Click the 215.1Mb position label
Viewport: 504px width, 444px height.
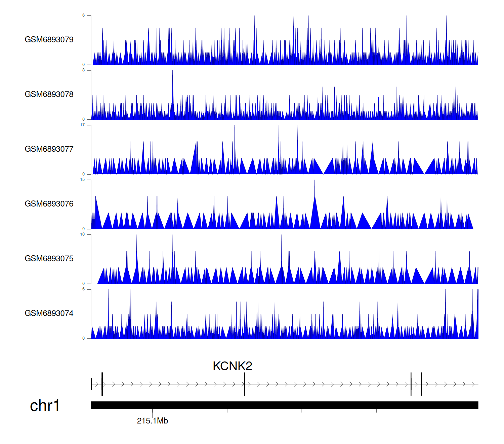click(153, 421)
